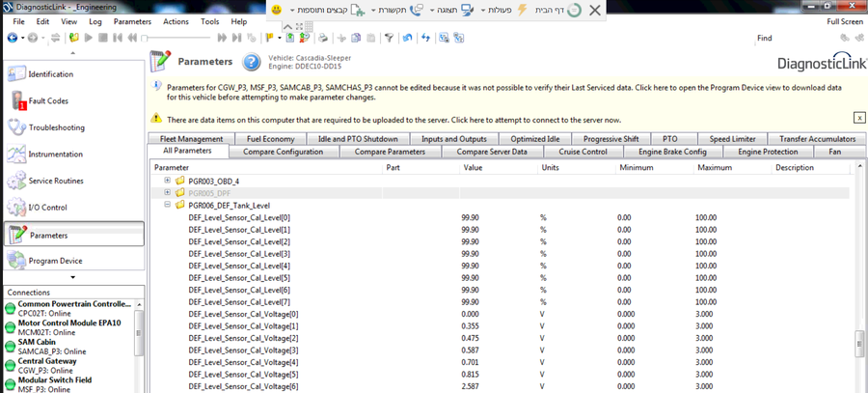Open the Instrumentation panel

tap(73, 154)
